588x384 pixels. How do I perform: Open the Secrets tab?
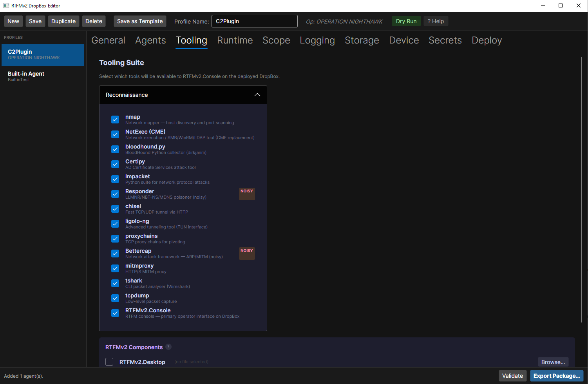click(x=445, y=40)
